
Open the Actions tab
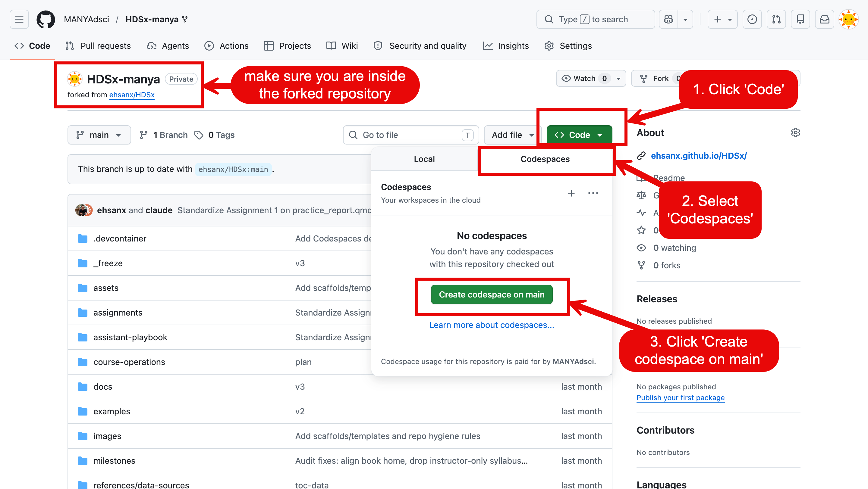[226, 46]
